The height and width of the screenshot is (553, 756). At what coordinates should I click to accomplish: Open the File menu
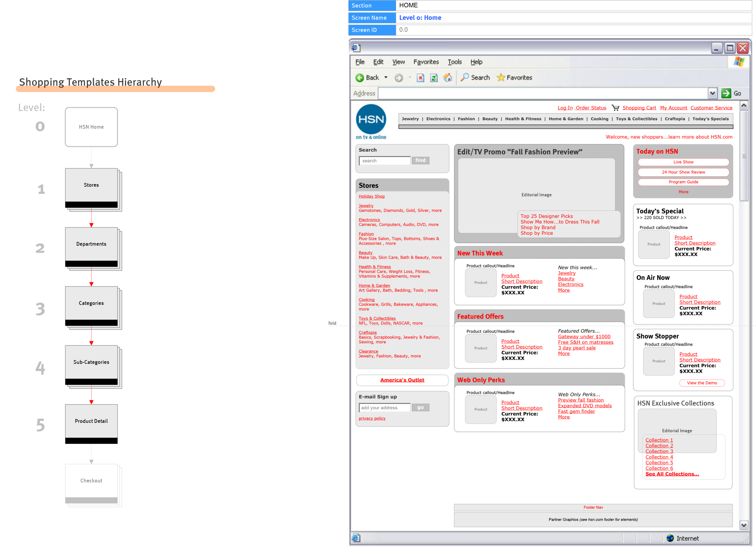click(360, 62)
